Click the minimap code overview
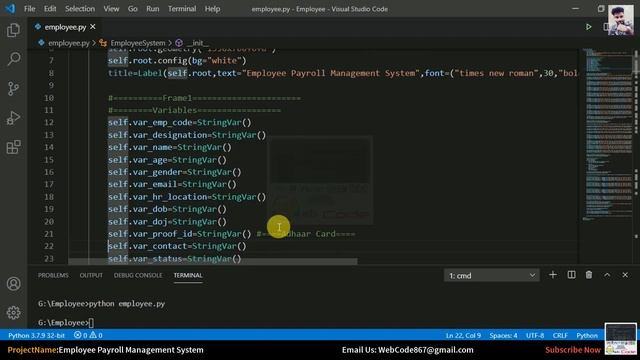The height and width of the screenshot is (360, 640). (608, 135)
